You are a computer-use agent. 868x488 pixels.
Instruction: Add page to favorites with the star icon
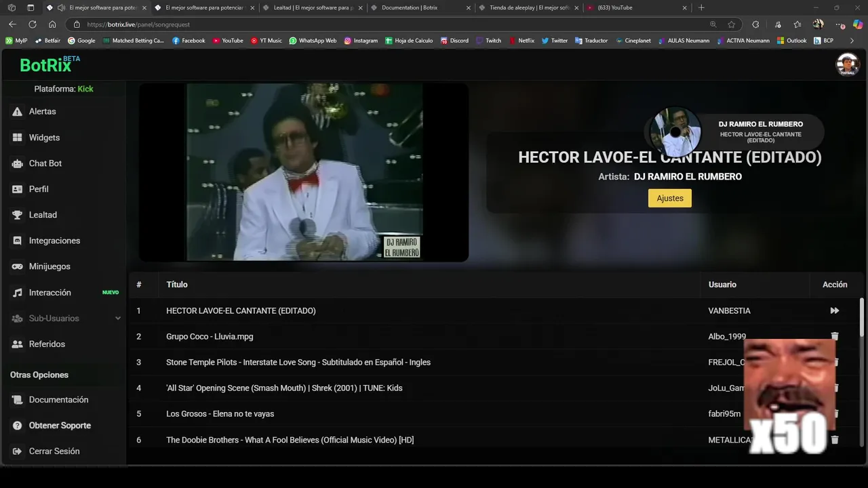pyautogui.click(x=731, y=24)
